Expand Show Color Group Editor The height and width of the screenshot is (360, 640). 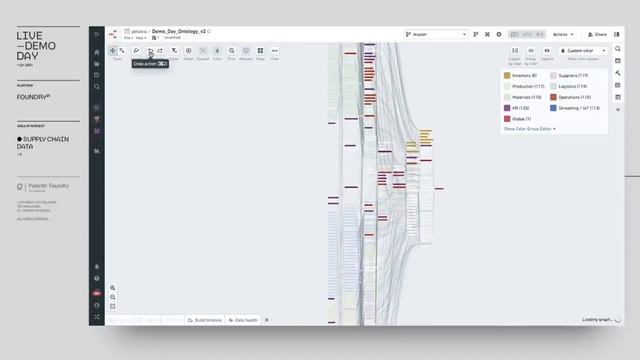pos(530,129)
